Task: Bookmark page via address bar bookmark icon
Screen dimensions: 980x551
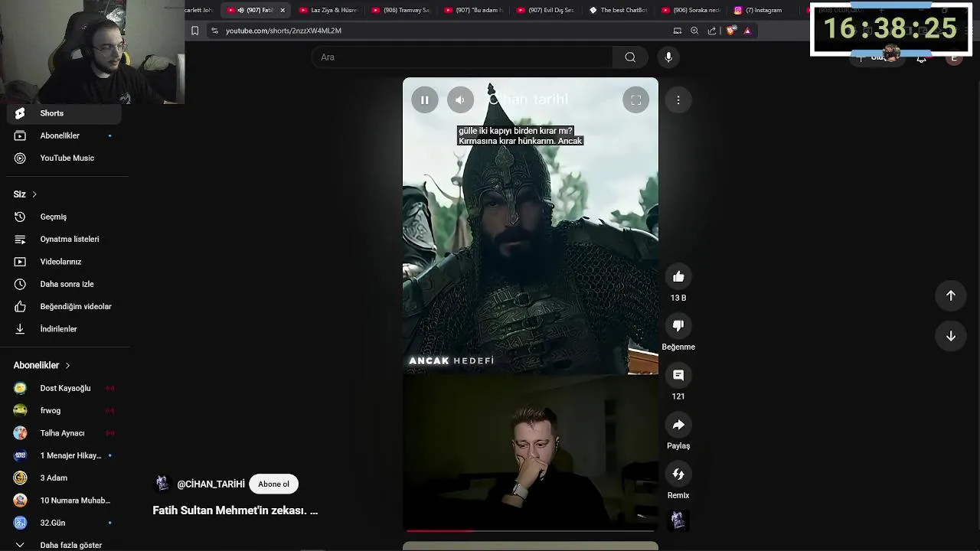Action: tap(194, 31)
